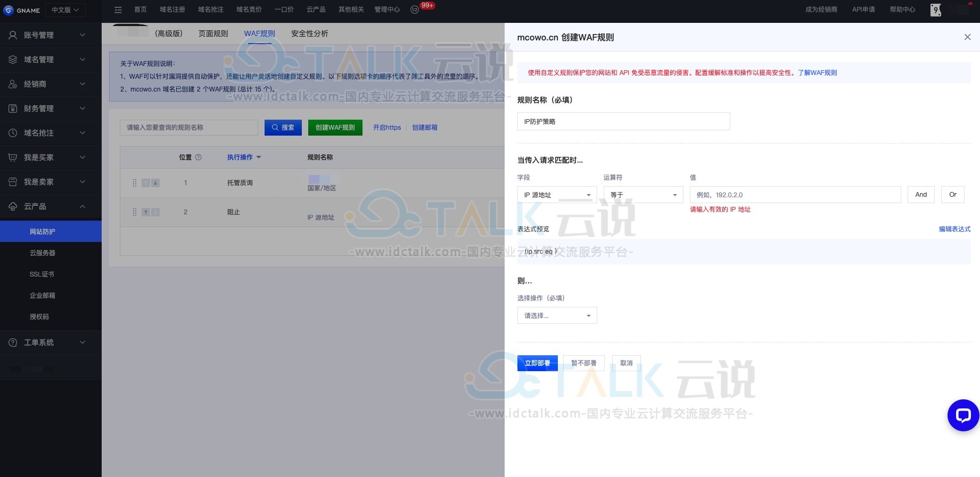Screen dimensions: 980x477
Task: Toggle the sidebar collapse hamburger icon
Action: coord(118,10)
